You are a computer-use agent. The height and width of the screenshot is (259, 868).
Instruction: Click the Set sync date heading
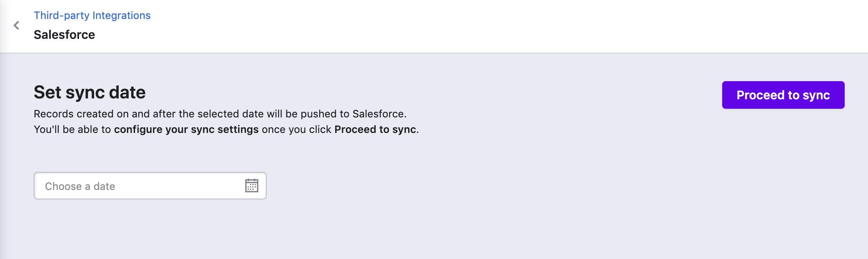pos(89,92)
